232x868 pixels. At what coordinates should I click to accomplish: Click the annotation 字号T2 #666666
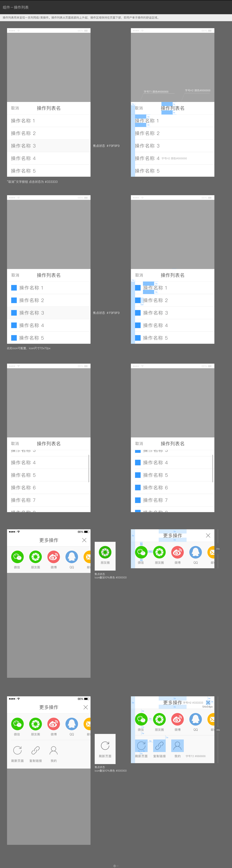(x=196, y=756)
